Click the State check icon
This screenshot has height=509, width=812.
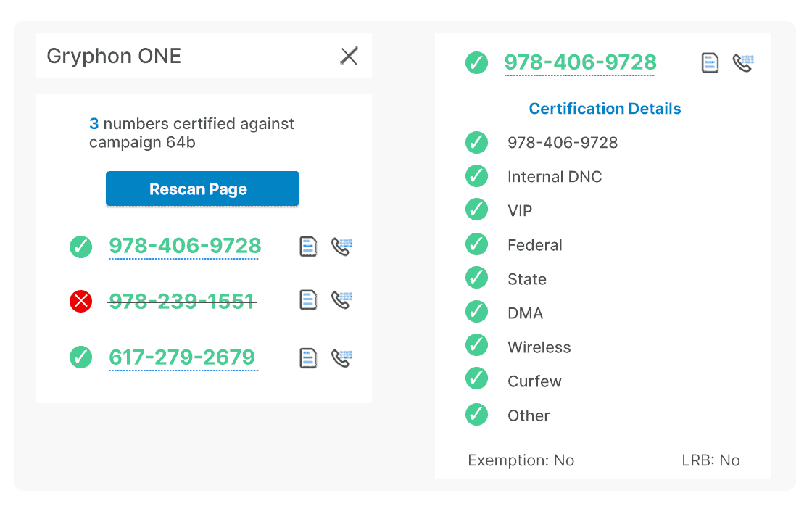(476, 278)
